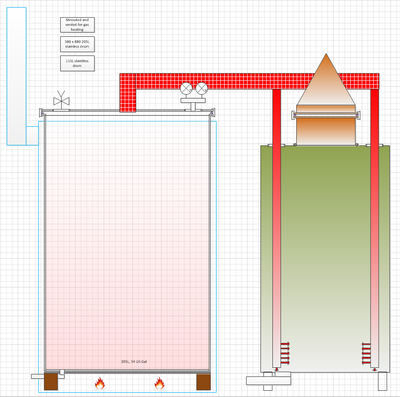The width and height of the screenshot is (400, 397).
Task: Select the large pink drum body
Action: click(x=127, y=243)
